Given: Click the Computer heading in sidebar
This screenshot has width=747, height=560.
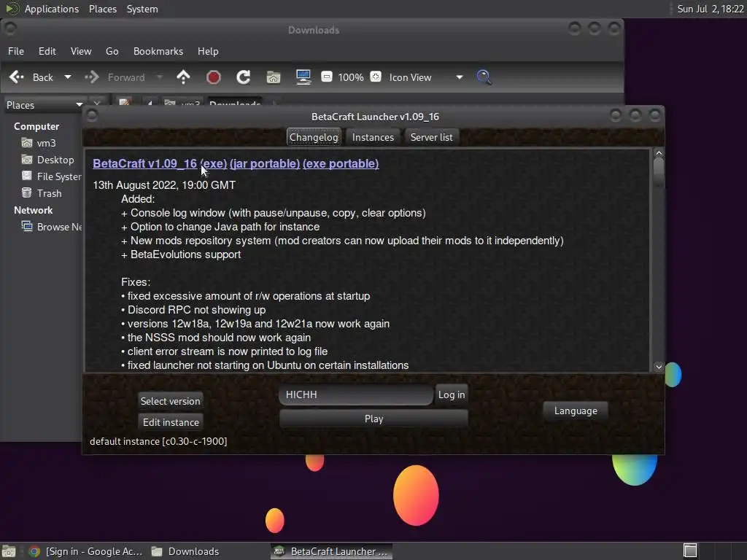Looking at the screenshot, I should [36, 126].
